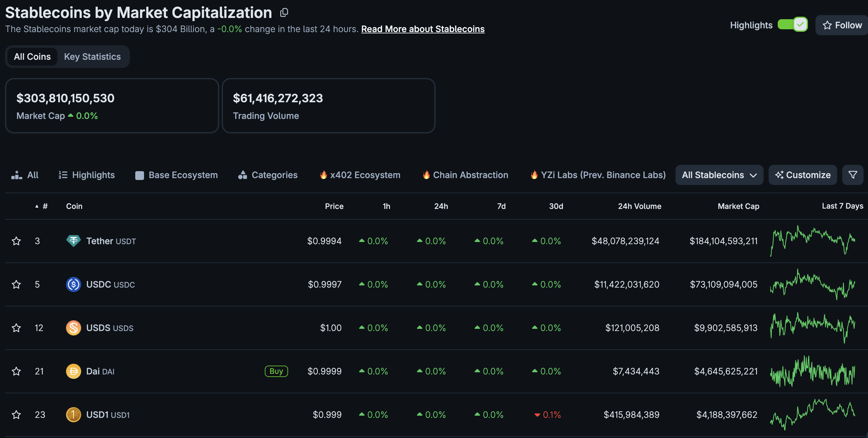Click the filter funnel icon
868x438 pixels.
pos(853,175)
